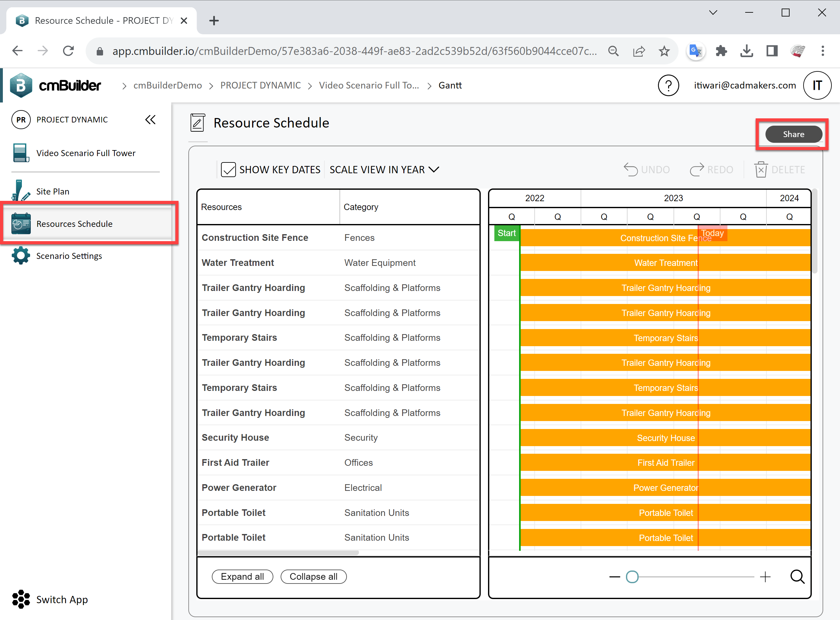The image size is (840, 620).
Task: Click the Video Scenario Full Tower icon
Action: [21, 153]
